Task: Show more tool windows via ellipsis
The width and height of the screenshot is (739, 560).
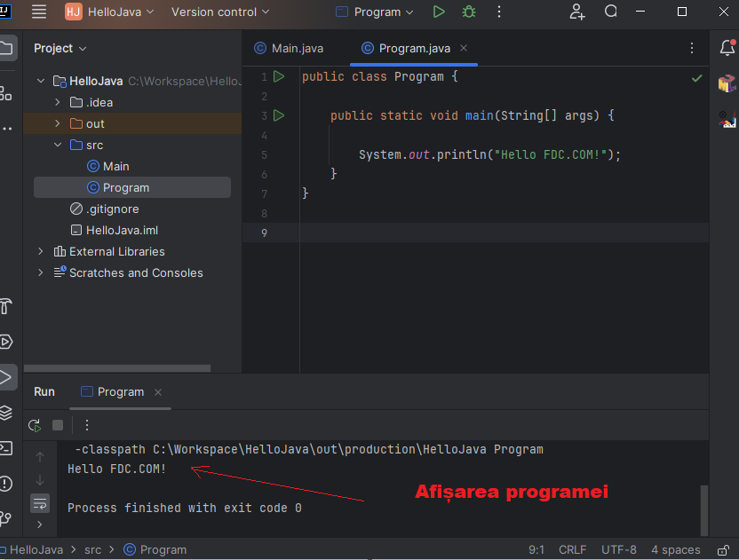Action: pyautogui.click(x=6, y=129)
